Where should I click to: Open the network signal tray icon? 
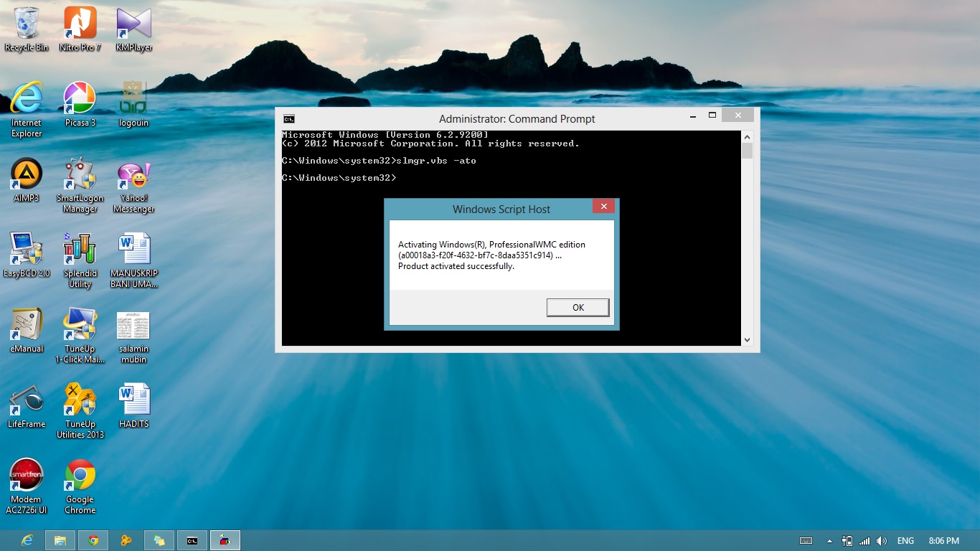click(864, 540)
